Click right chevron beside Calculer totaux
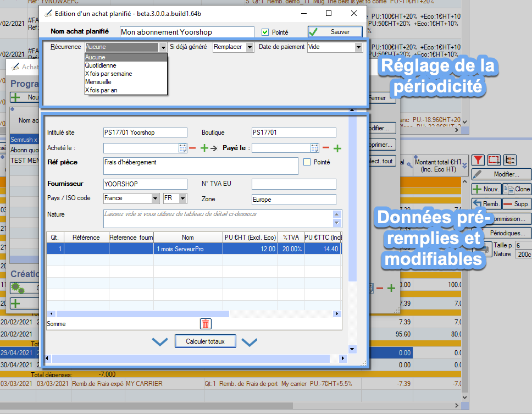532x414 pixels. coord(250,342)
